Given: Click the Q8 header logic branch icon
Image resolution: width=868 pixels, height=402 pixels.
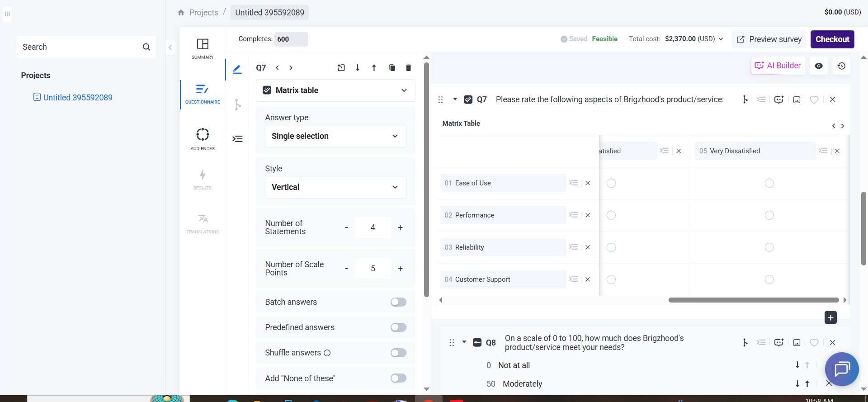Looking at the screenshot, I should (745, 343).
